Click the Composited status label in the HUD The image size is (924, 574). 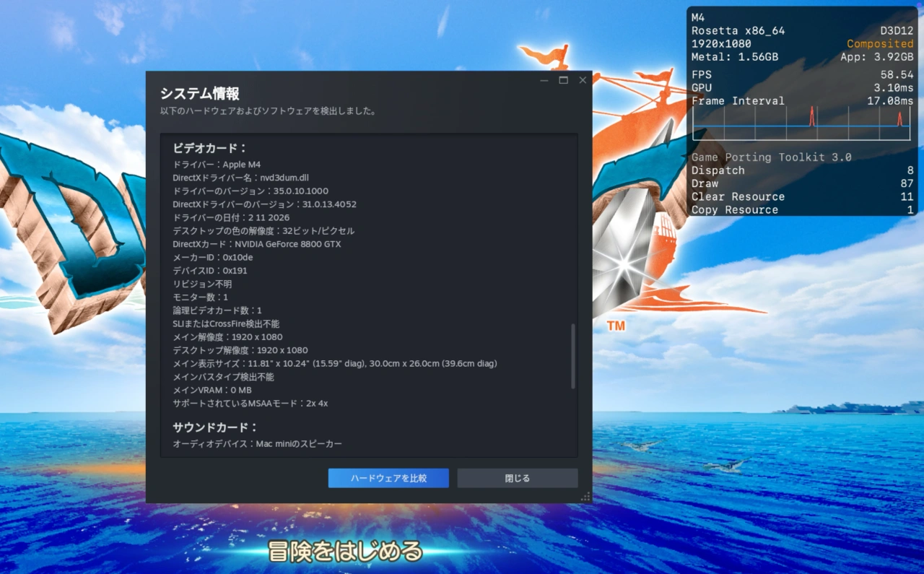[x=880, y=43]
